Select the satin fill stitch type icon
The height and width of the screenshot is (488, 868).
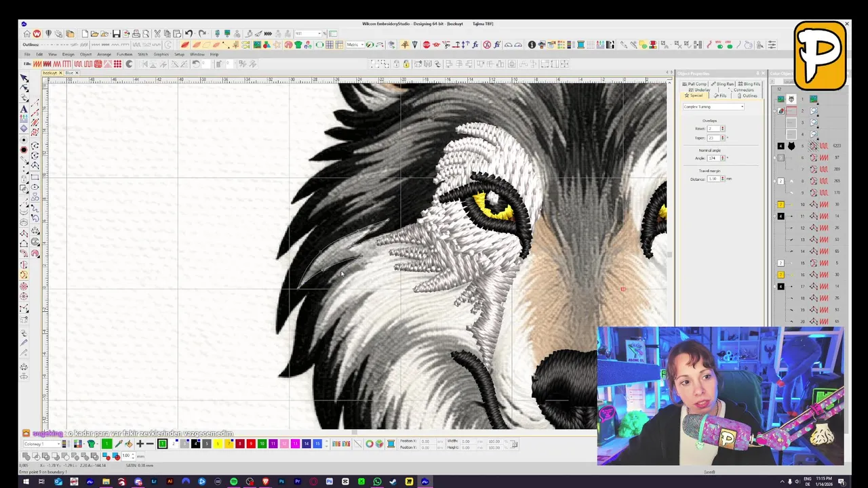(x=37, y=64)
